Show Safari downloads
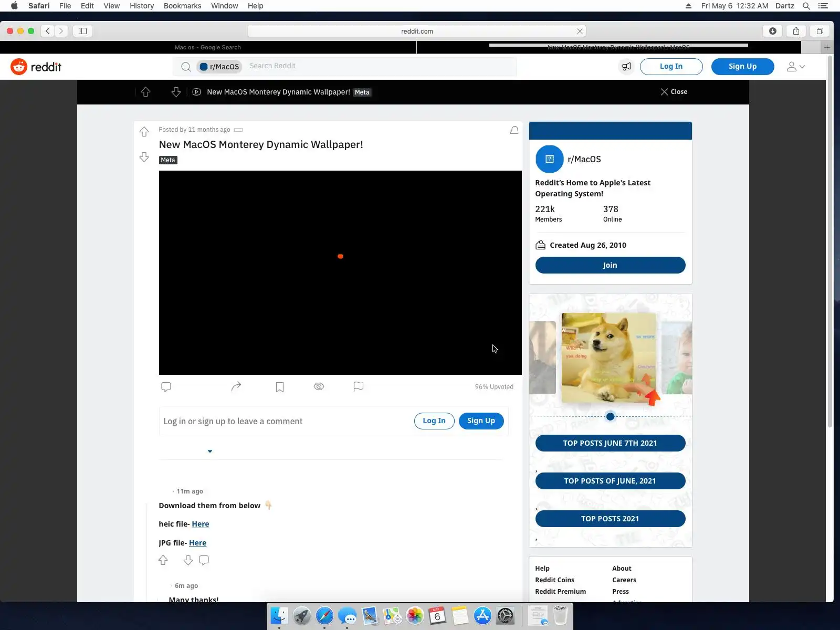Screen dimensions: 840x630 [773, 31]
